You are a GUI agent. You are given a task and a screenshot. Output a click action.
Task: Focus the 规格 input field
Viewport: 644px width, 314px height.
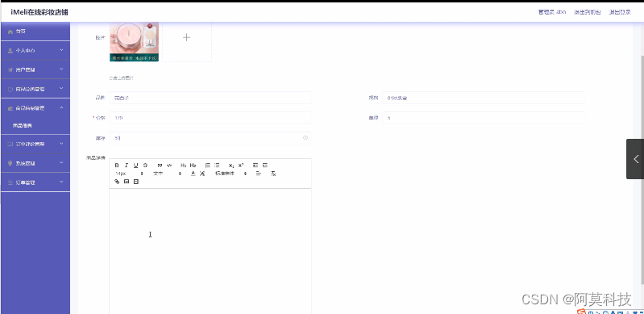tap(484, 98)
